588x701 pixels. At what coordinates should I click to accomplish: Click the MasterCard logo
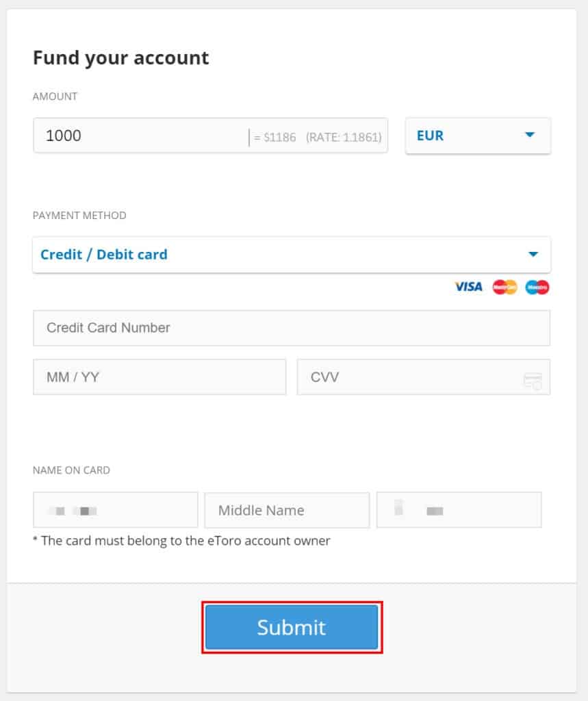click(x=504, y=287)
